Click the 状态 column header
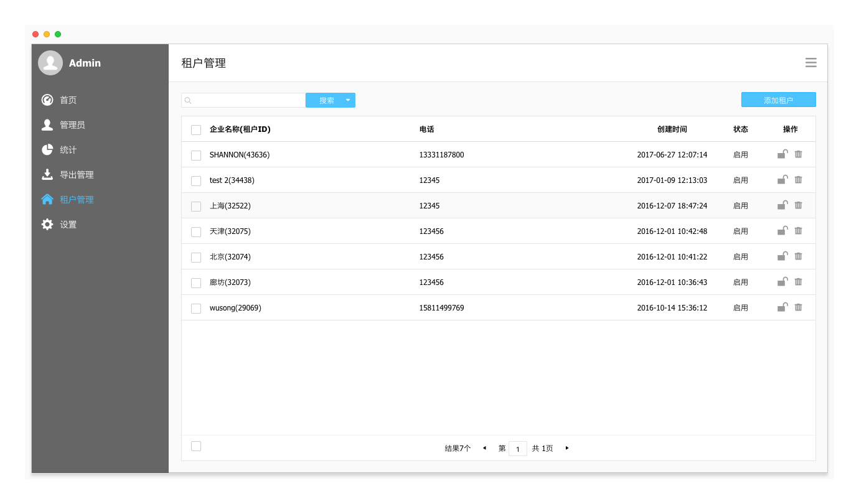This screenshot has width=859, height=504. [741, 129]
